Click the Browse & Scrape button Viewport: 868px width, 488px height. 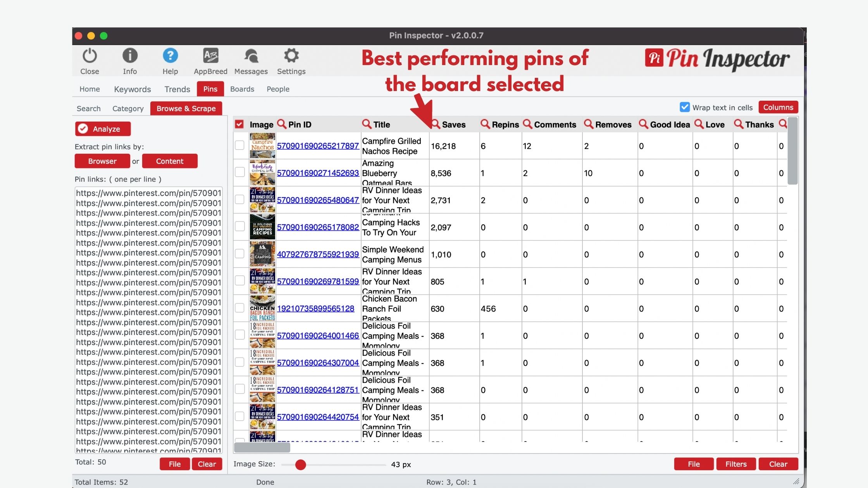click(x=186, y=108)
